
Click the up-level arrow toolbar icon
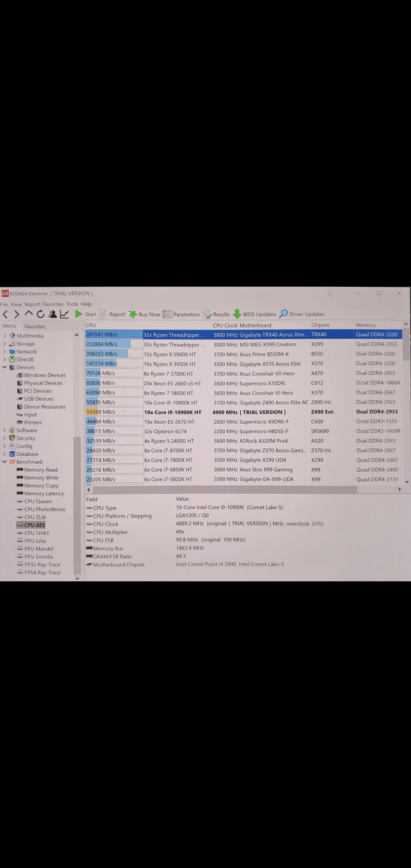(29, 314)
